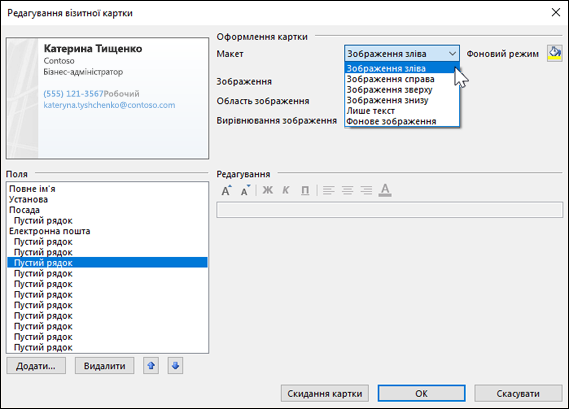Click the field text edit box
The image size is (569, 409).
coord(389,210)
